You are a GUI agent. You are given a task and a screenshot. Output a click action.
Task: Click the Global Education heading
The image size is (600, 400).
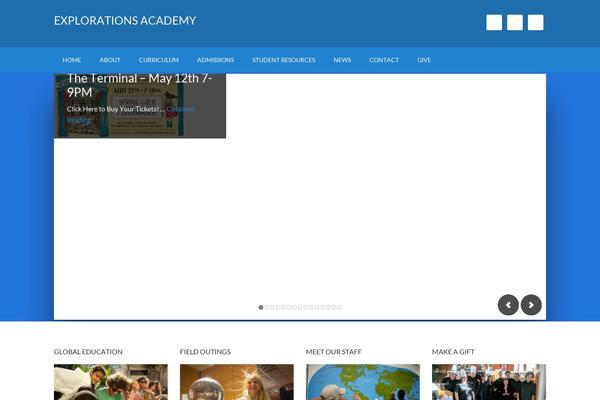click(88, 351)
